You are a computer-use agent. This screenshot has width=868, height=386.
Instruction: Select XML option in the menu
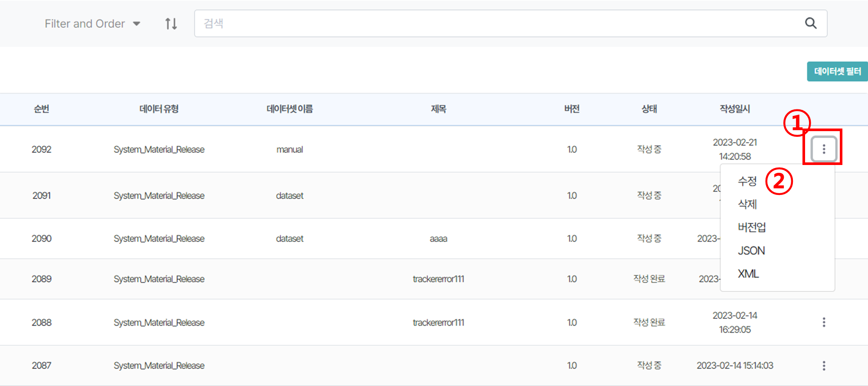coord(748,274)
